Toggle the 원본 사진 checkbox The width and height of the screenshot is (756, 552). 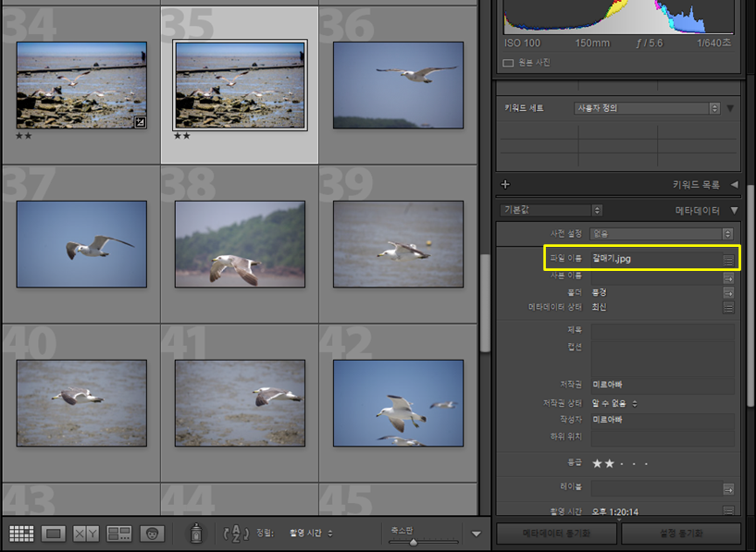508,63
